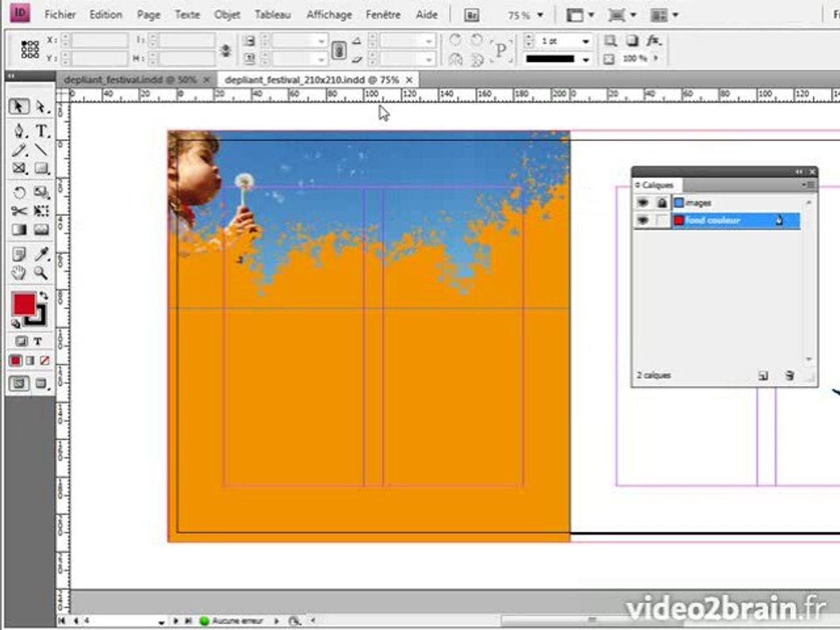Click the reference point locator grid
Screen dimensions: 840x630
click(x=30, y=49)
